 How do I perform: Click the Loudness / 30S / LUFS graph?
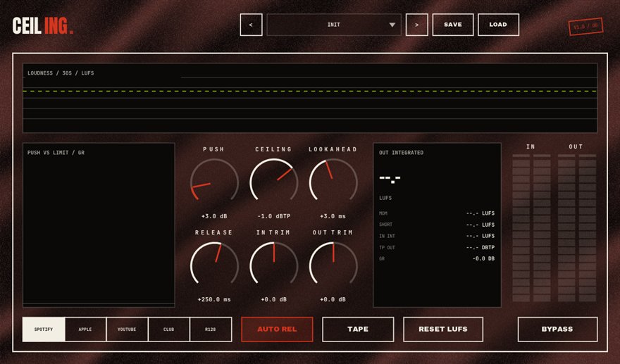[310, 98]
